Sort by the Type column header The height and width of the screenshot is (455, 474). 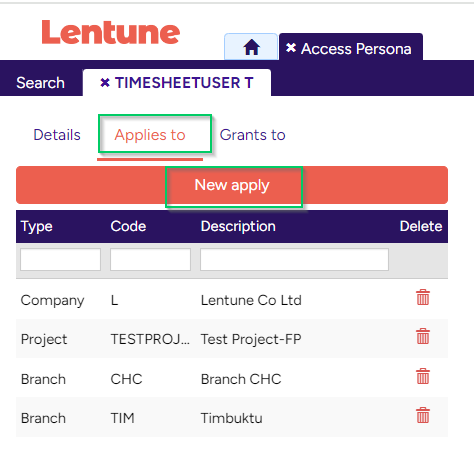[37, 226]
